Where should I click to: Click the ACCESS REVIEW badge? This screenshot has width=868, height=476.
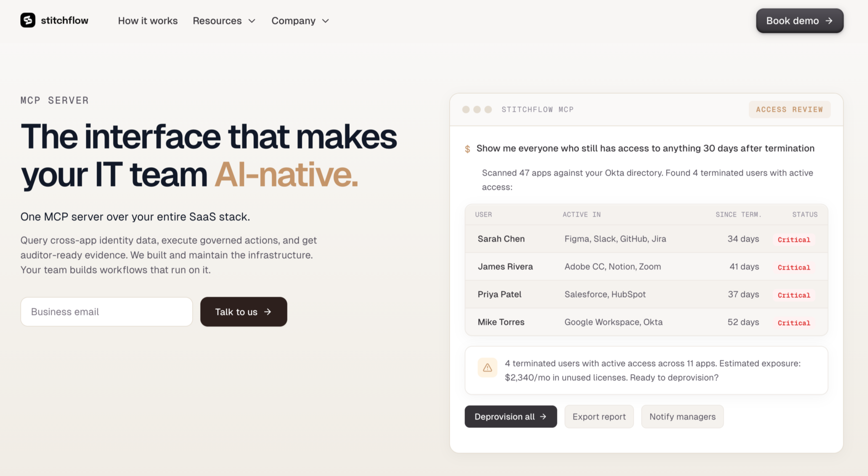point(789,109)
